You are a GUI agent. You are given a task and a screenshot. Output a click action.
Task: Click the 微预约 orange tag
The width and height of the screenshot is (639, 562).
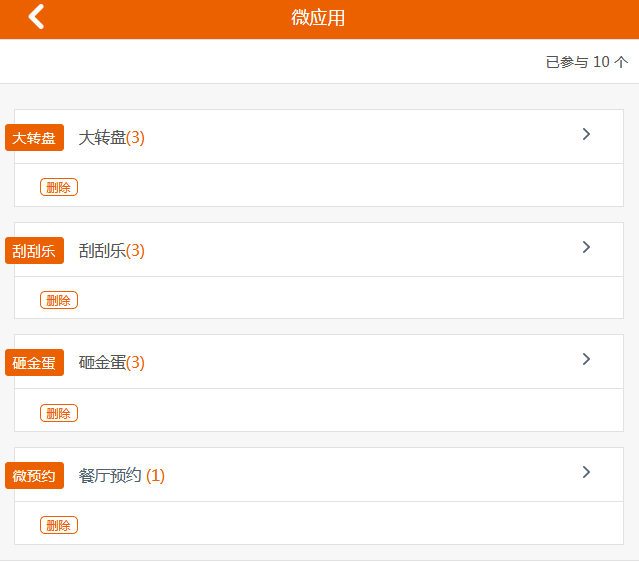pos(34,475)
